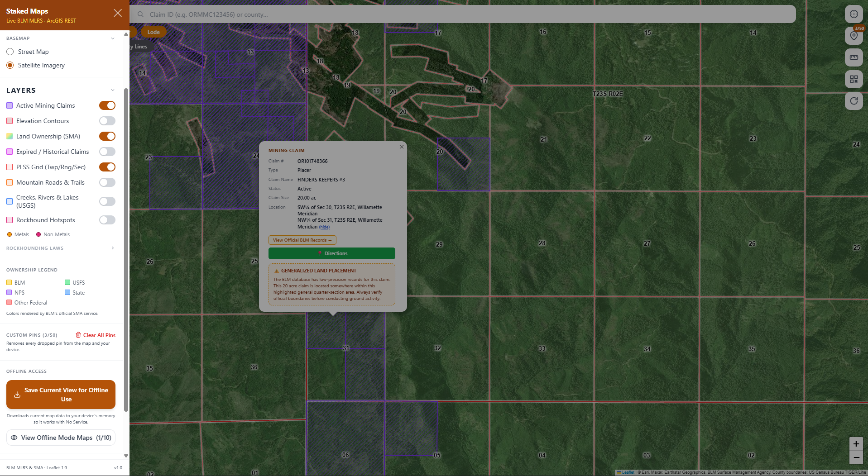Open the grid layout tool icon
868x476 pixels.
coord(854,79)
